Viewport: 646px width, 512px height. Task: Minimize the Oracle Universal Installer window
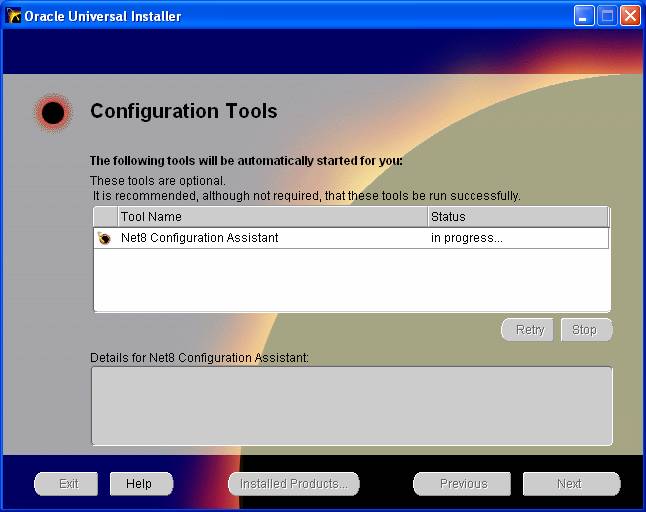[584, 16]
